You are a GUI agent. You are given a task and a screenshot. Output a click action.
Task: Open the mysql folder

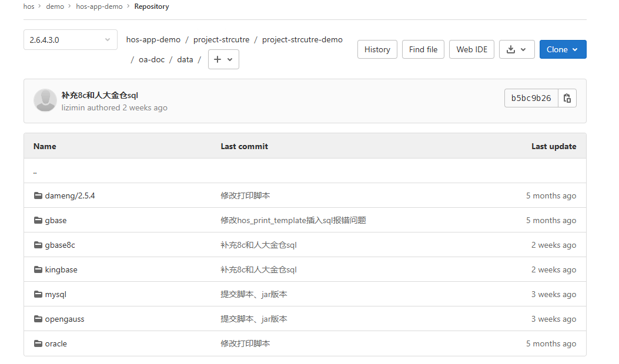[x=55, y=295]
